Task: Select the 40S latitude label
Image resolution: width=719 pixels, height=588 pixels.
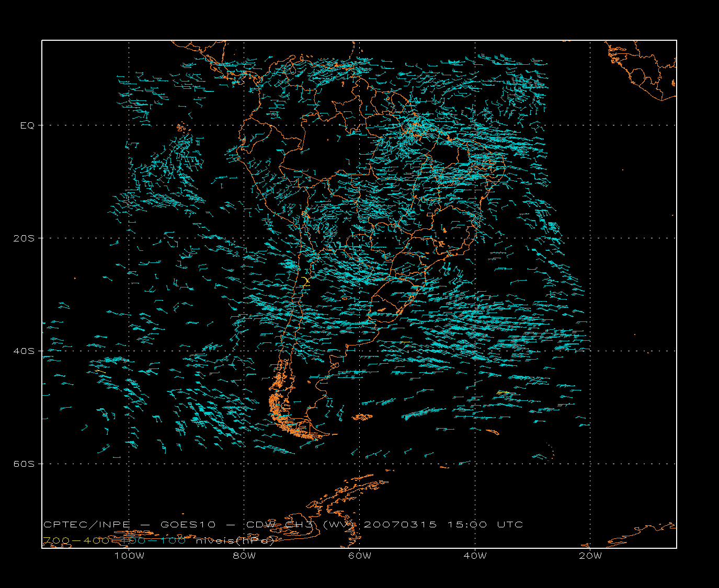Action: 24,351
